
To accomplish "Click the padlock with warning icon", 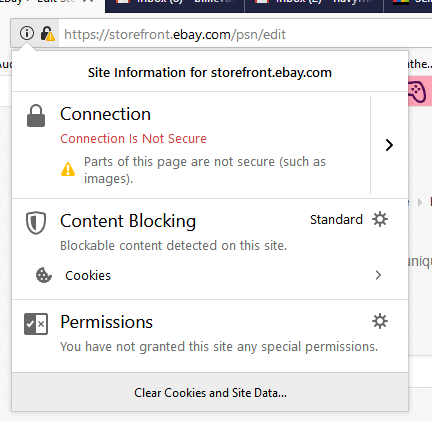I will pos(48,34).
